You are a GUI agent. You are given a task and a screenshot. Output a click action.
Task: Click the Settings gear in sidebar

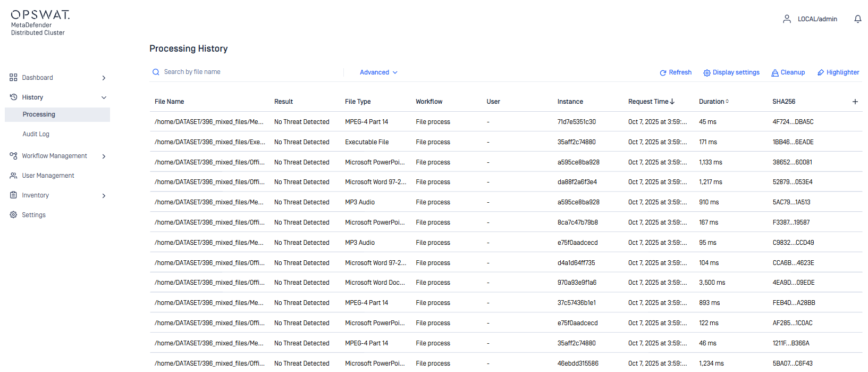[x=13, y=215]
